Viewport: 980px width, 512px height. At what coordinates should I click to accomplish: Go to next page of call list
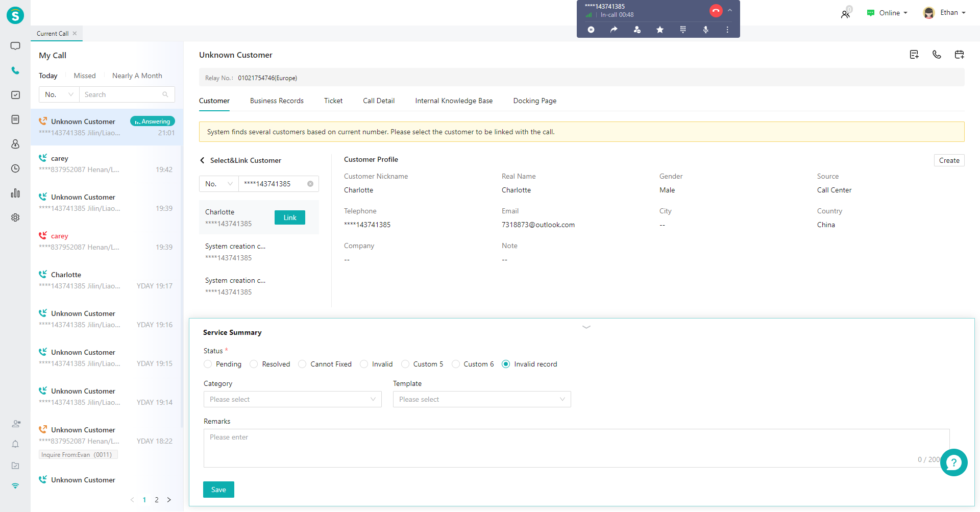169,500
